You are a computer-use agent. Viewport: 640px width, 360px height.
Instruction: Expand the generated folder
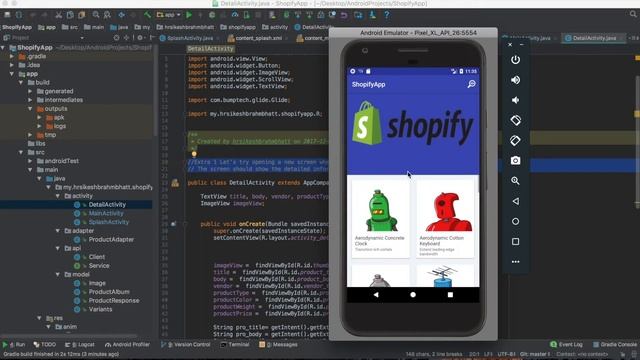[x=30, y=91]
